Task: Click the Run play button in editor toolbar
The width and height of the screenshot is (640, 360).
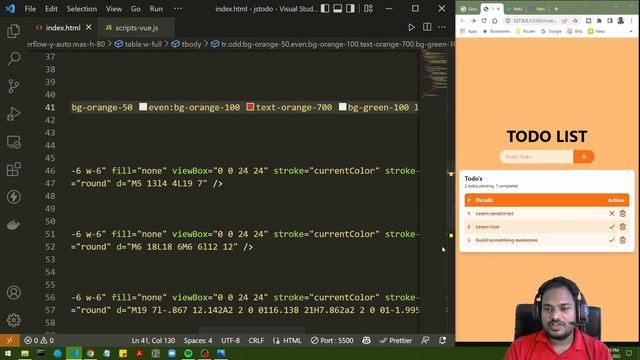Action: tap(411, 27)
